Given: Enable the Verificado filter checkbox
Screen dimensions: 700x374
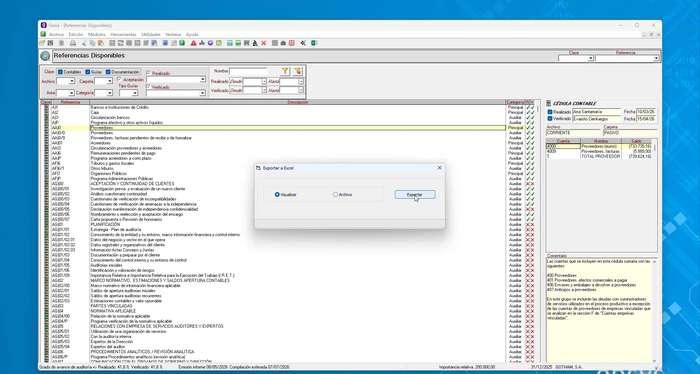Looking at the screenshot, I should tap(149, 87).
